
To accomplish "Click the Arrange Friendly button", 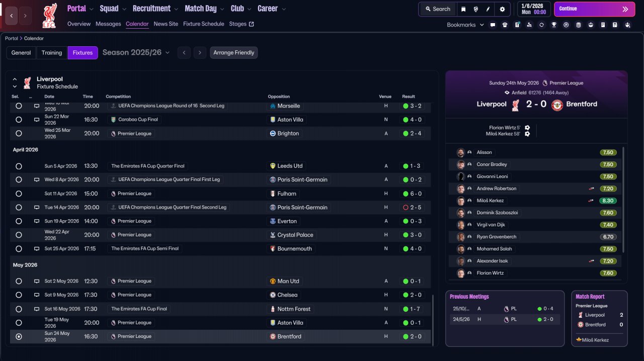I will [x=234, y=53].
